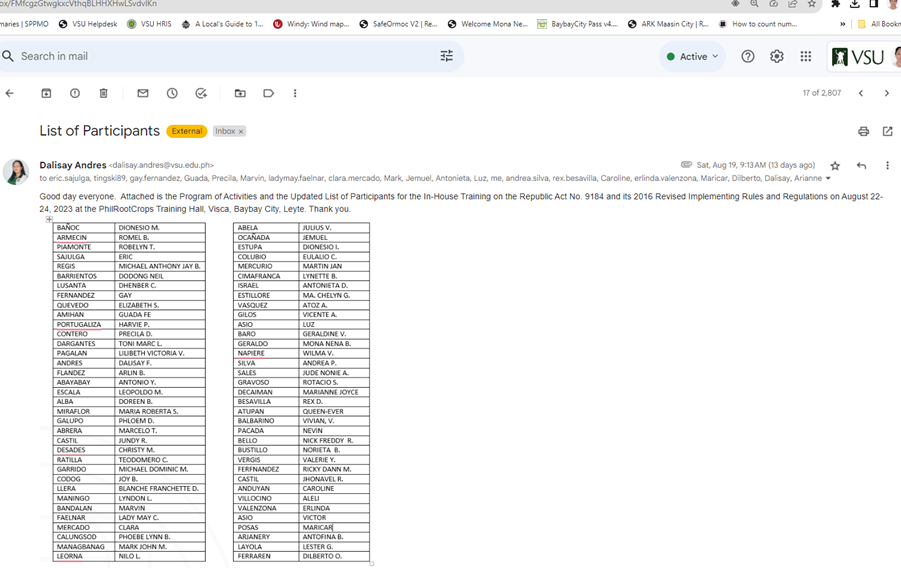Show search options in the search bar
901x568 pixels.
(x=446, y=56)
